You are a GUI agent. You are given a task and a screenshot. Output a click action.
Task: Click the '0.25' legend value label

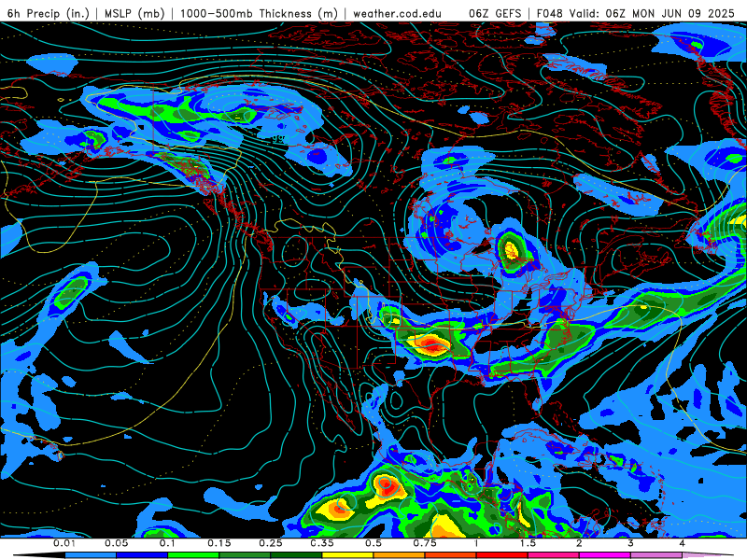pos(271,543)
